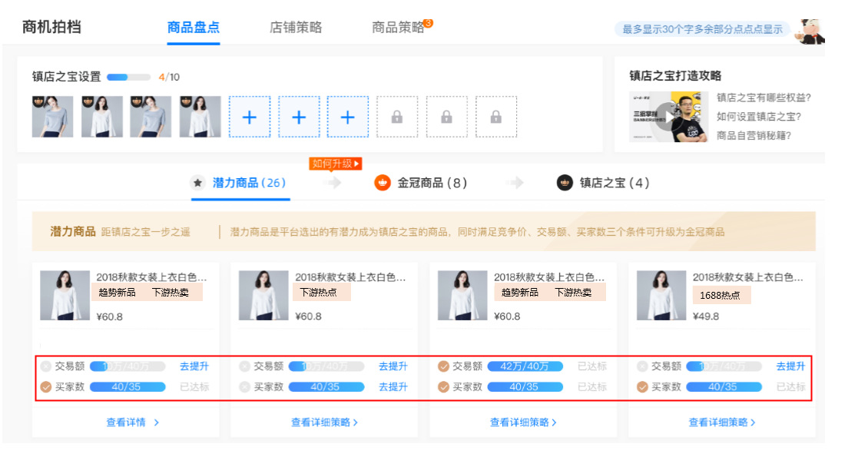Click the first blue plus slot

[250, 117]
